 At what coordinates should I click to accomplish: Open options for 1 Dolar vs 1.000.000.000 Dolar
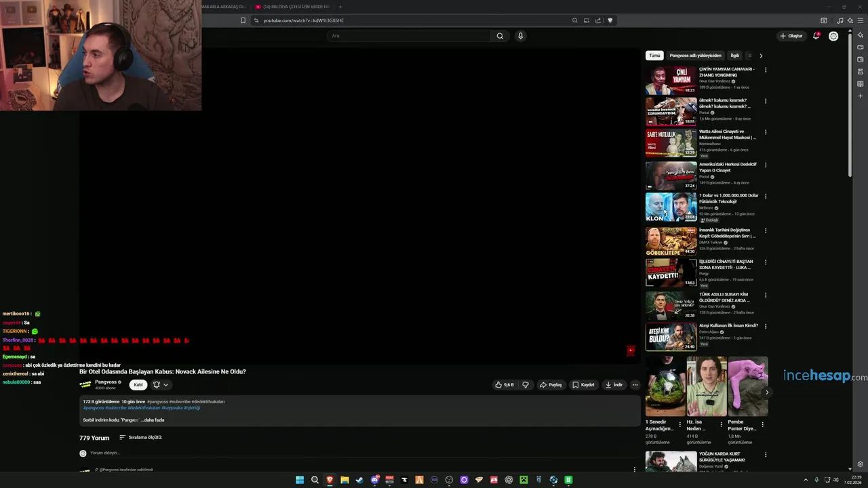click(766, 196)
